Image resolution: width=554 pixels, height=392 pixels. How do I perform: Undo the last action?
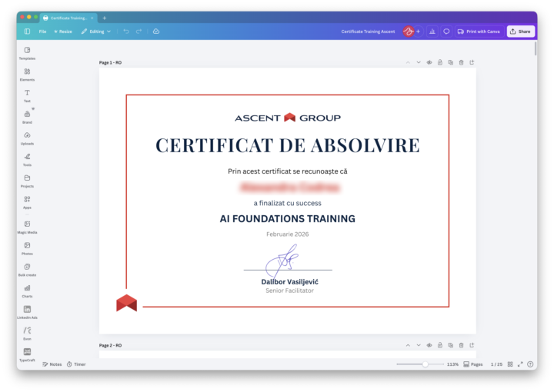[x=126, y=32]
